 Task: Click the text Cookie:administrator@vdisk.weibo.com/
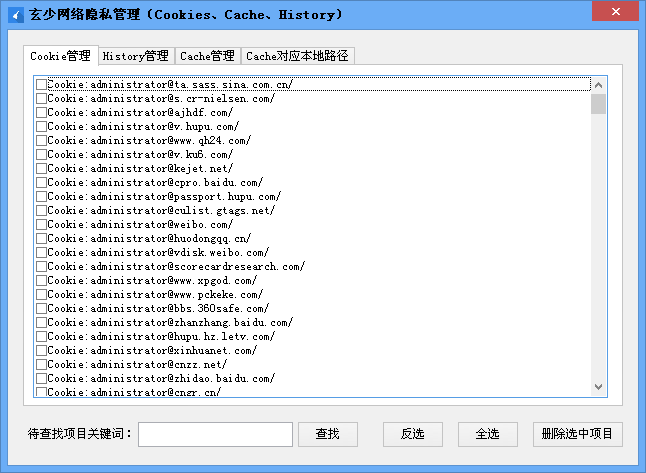tap(158, 253)
